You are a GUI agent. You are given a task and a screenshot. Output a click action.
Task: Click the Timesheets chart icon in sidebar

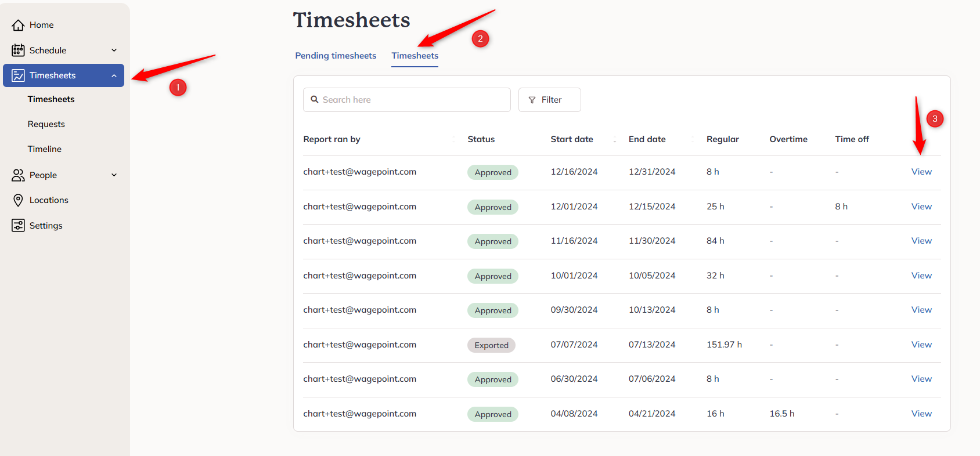(18, 75)
